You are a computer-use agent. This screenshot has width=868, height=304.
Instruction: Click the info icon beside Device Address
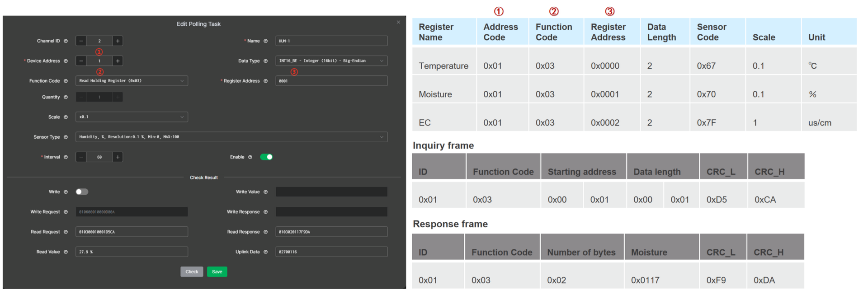click(x=66, y=61)
